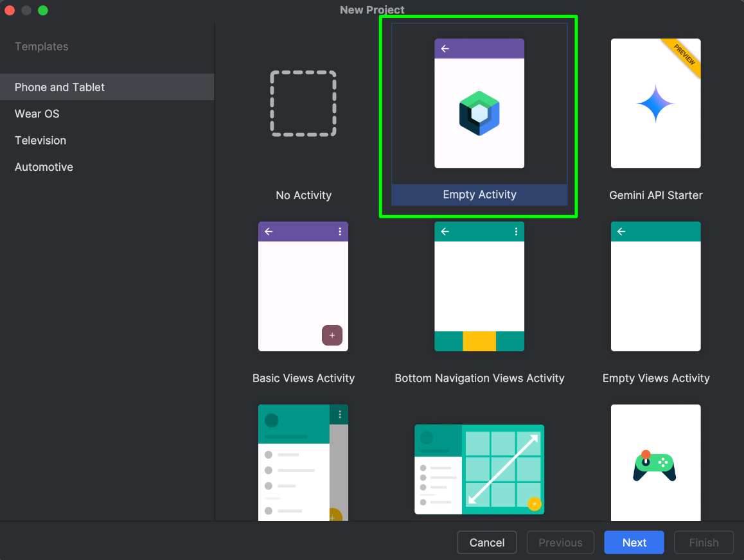The width and height of the screenshot is (744, 560).
Task: Select the Navigation Drawer template thumbnail
Action: [303, 462]
